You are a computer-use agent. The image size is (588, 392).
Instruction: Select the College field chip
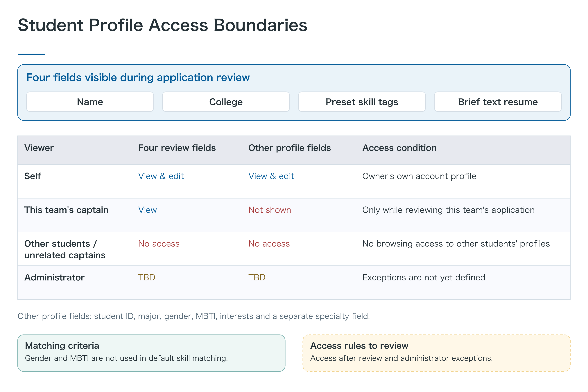[x=226, y=102]
